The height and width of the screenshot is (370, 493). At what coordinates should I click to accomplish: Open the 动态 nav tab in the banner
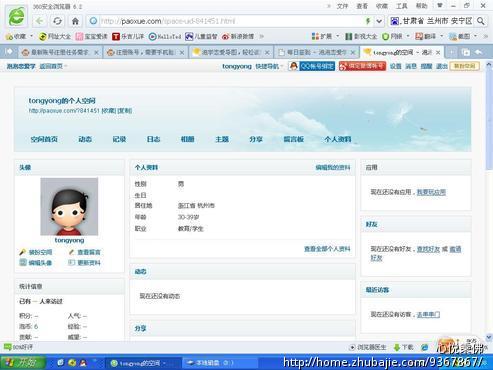[85, 139]
